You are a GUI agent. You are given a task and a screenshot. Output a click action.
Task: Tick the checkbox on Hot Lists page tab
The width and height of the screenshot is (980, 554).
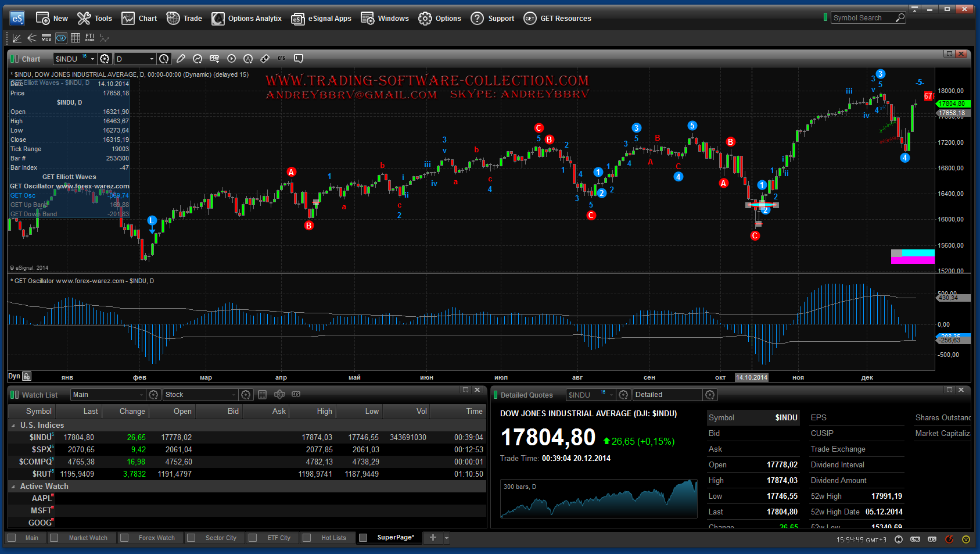[x=307, y=538]
